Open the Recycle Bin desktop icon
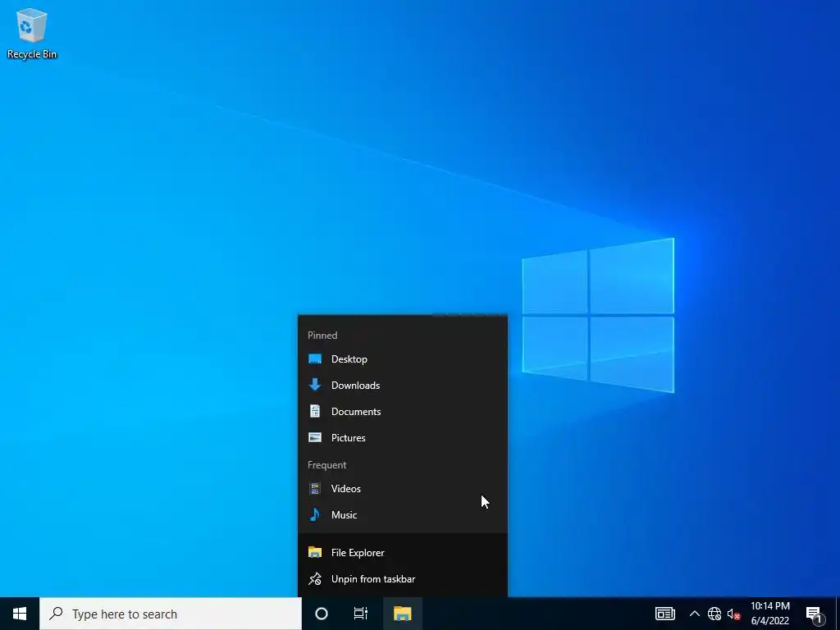The height and width of the screenshot is (630, 840). (x=32, y=33)
